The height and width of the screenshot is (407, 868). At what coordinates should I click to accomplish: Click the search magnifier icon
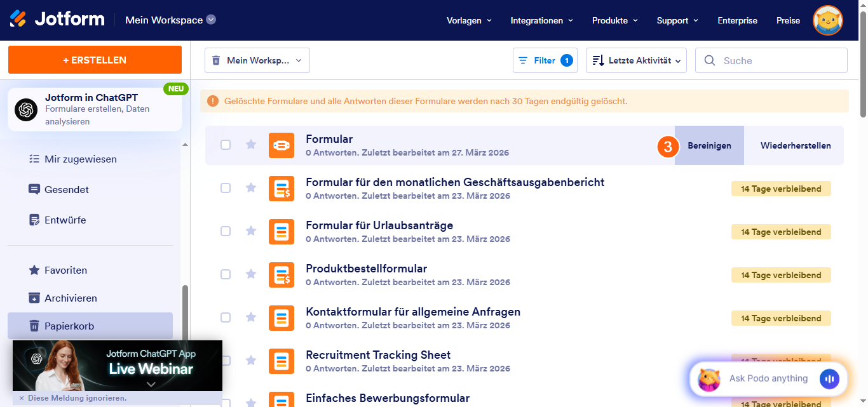pyautogui.click(x=710, y=60)
